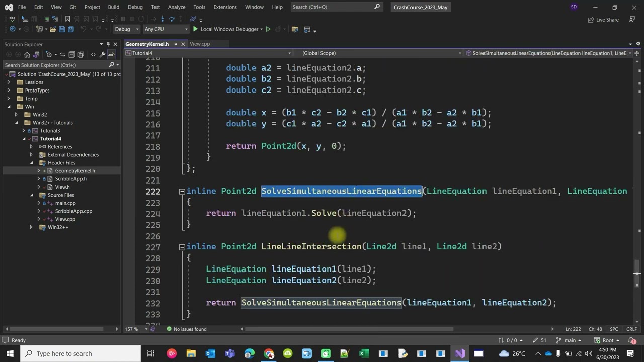Click the Save All toolbar icon
644x362 pixels.
click(71, 29)
